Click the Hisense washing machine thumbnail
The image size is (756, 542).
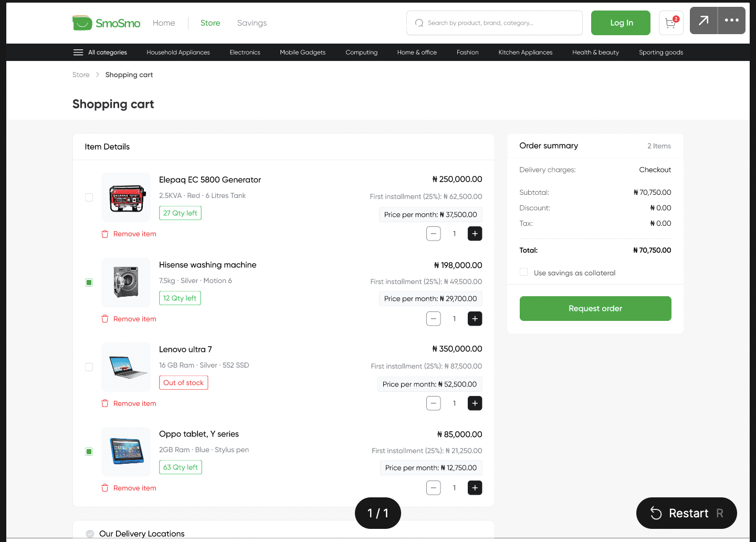click(x=126, y=283)
